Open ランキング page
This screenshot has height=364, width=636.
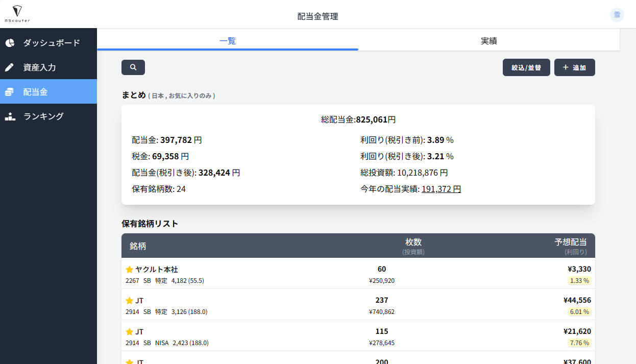pos(48,116)
